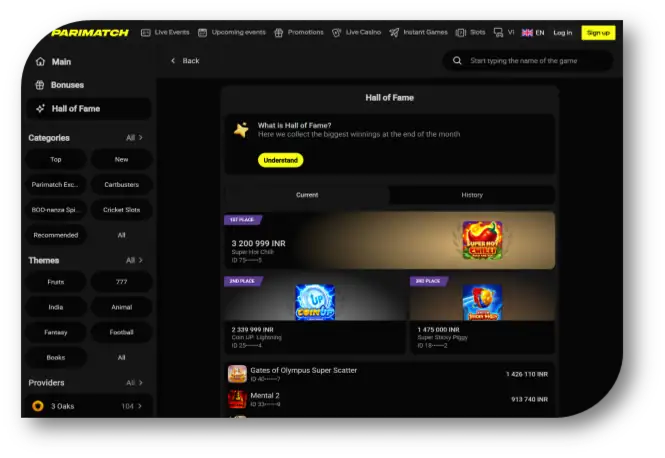665x458 pixels.
Task: Select the Cartbusters category chip
Action: 121,184
